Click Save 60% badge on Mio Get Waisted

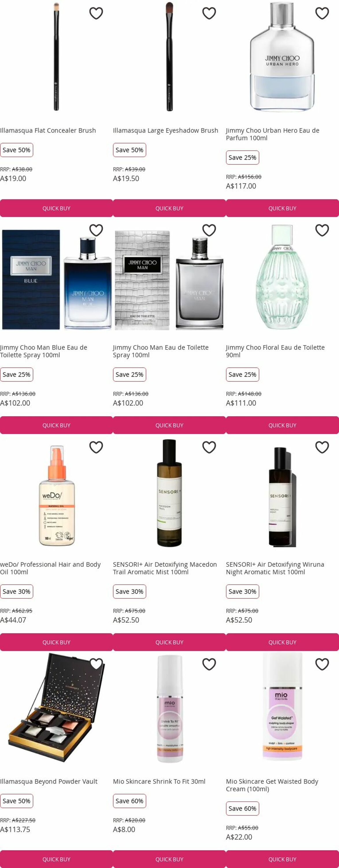click(242, 808)
